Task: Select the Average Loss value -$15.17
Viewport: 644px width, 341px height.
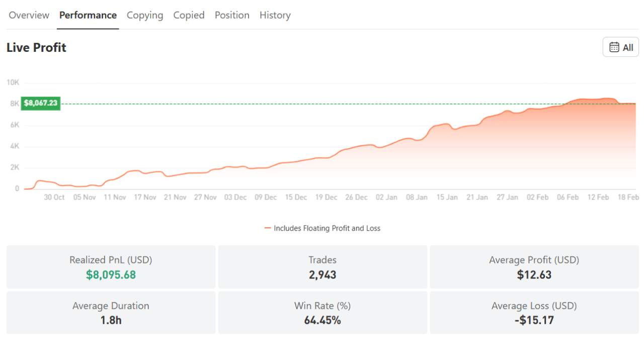Action: [x=535, y=320]
